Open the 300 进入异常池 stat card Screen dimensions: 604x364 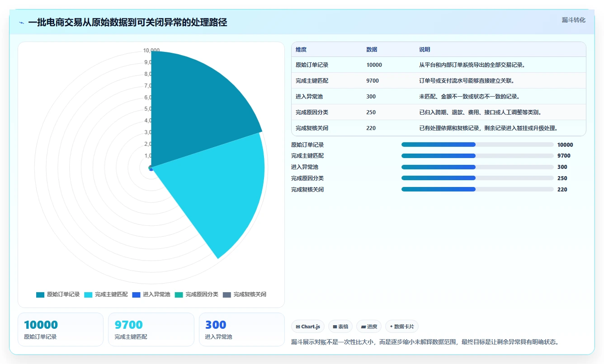(x=242, y=330)
